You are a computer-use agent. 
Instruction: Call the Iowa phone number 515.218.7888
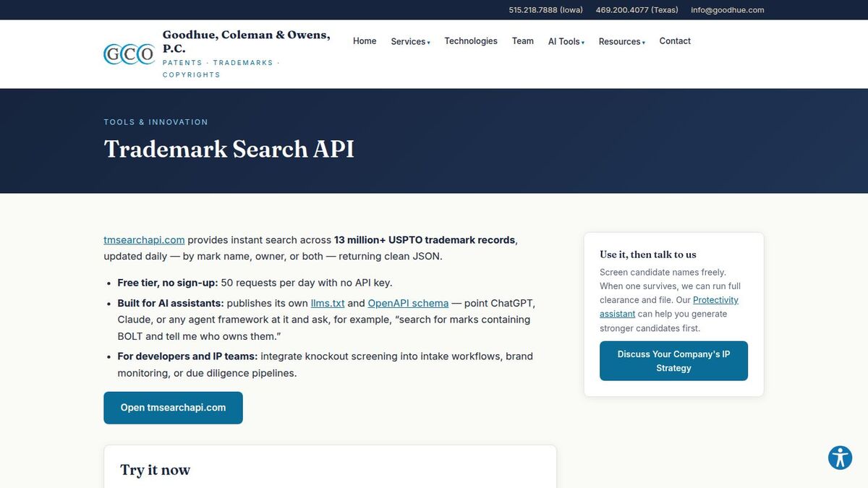coord(545,10)
